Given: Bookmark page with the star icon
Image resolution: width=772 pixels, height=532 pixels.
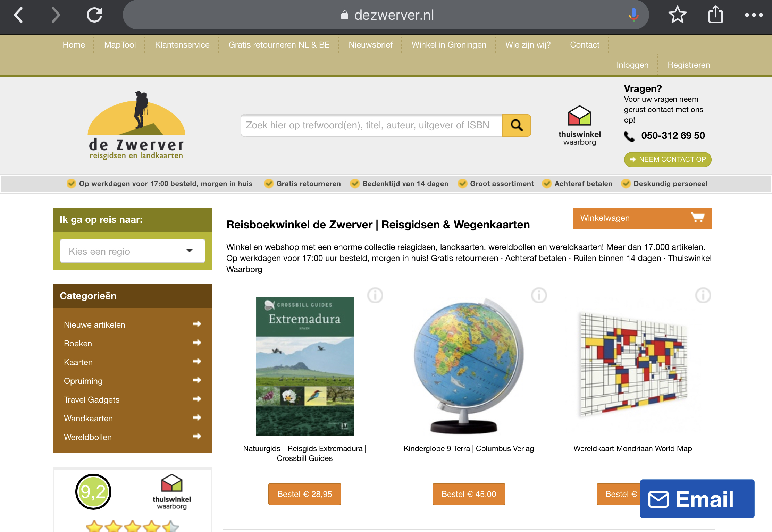Looking at the screenshot, I should click(x=677, y=15).
